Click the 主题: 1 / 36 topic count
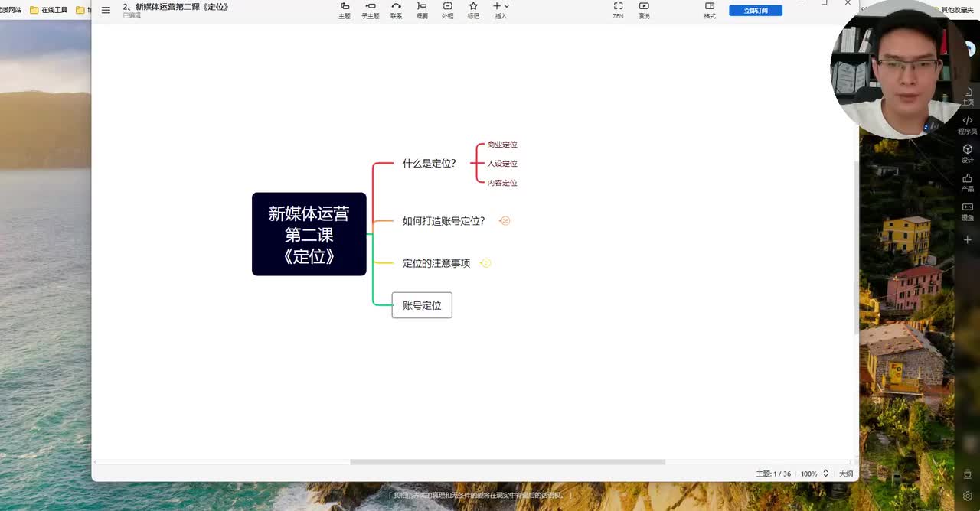Viewport: 980px width, 511px height. [773, 474]
